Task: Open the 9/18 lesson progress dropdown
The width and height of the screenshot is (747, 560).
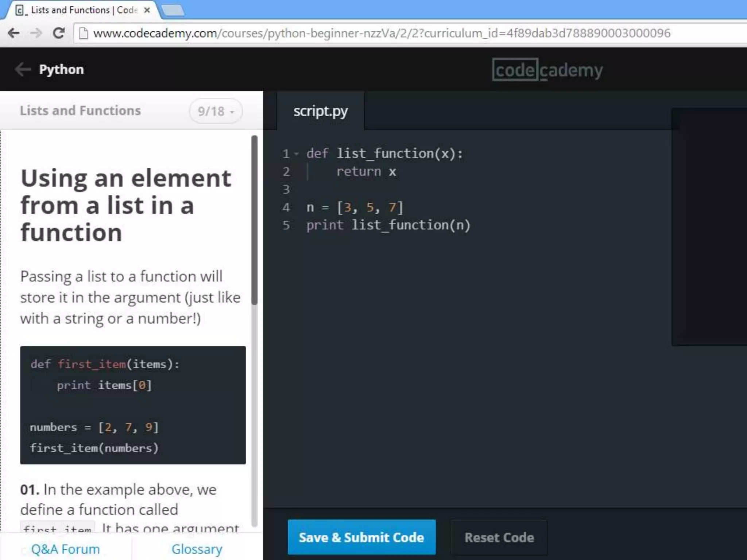Action: pyautogui.click(x=216, y=111)
